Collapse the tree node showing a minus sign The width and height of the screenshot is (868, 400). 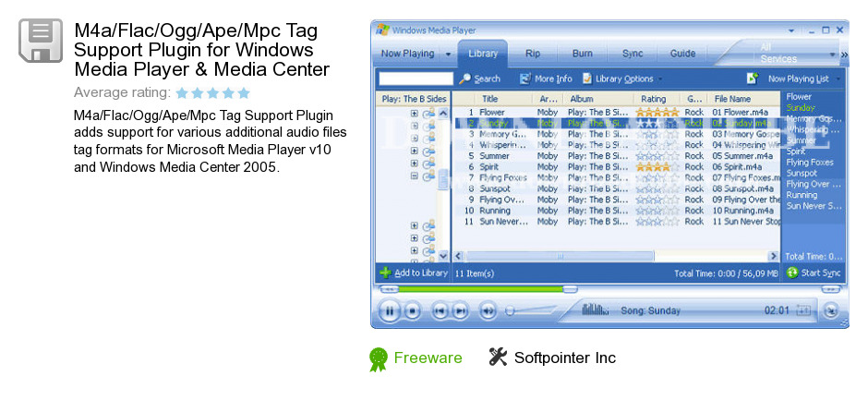tap(414, 176)
